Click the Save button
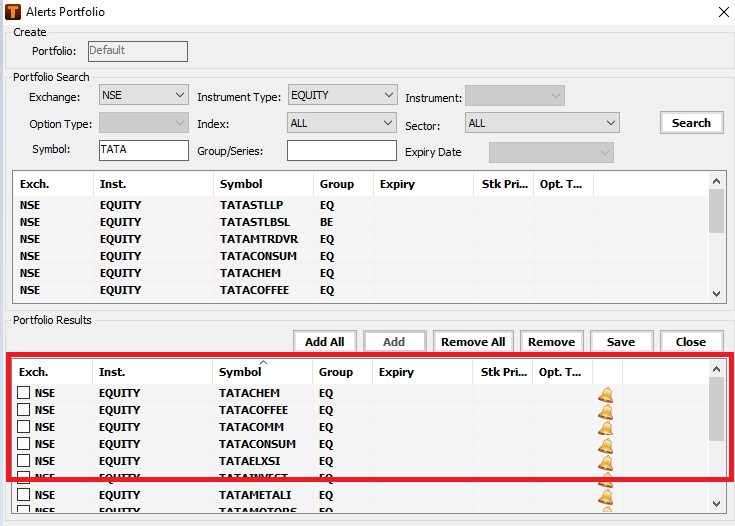Viewport: 735px width, 526px height. click(x=621, y=342)
